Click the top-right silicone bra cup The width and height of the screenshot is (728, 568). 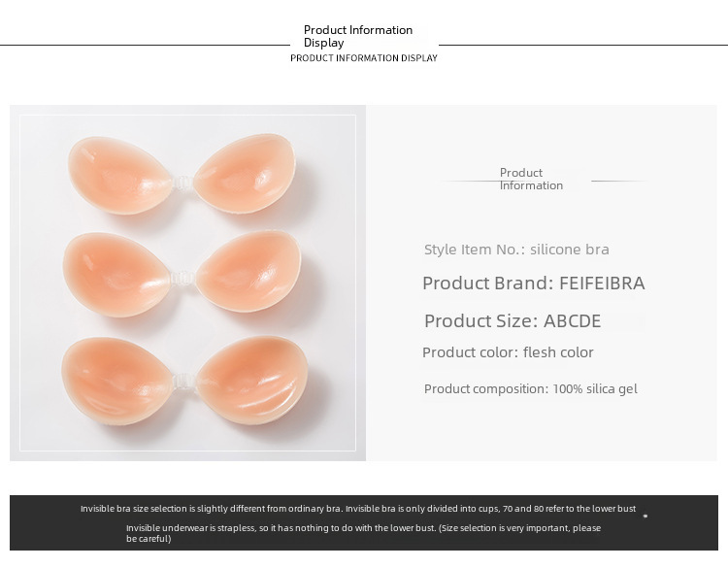(x=246, y=175)
